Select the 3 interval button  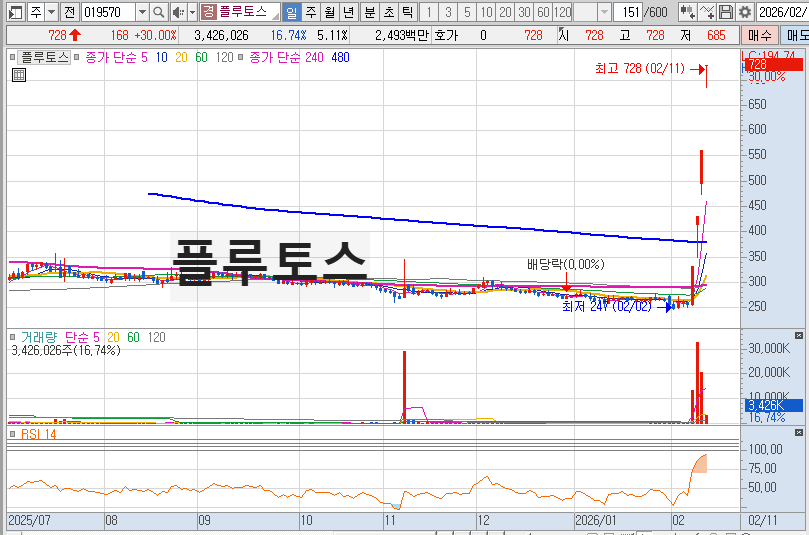(x=448, y=12)
